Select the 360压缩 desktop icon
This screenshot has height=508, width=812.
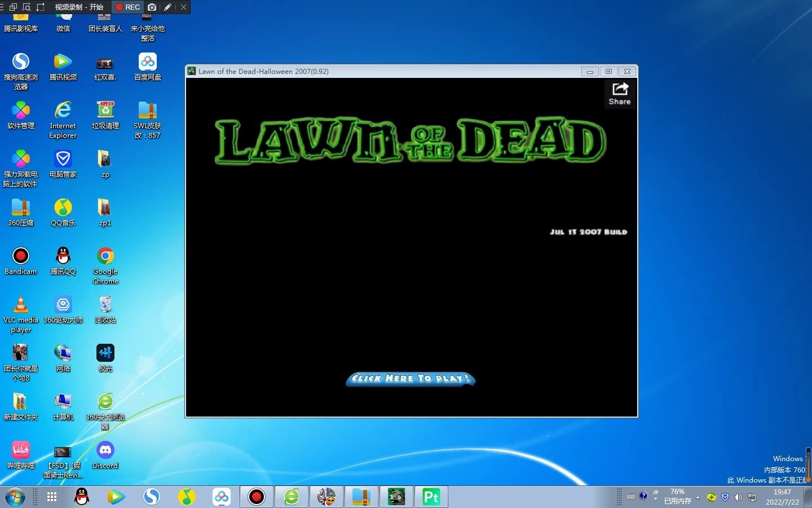point(21,212)
